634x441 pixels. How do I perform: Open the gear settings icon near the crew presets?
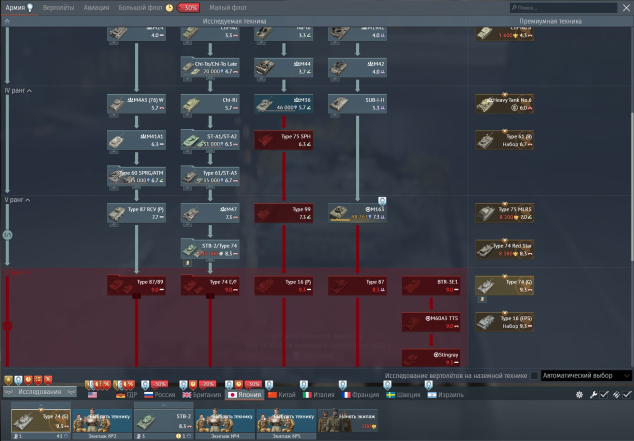coord(579,395)
